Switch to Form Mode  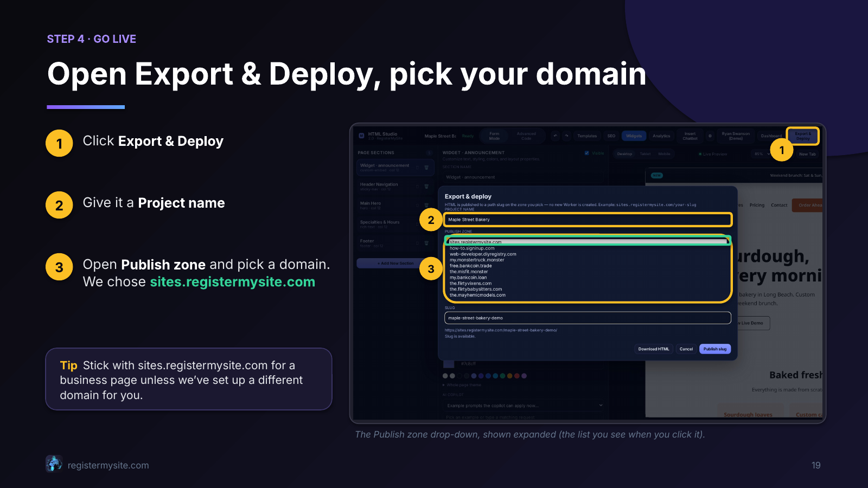(x=494, y=136)
